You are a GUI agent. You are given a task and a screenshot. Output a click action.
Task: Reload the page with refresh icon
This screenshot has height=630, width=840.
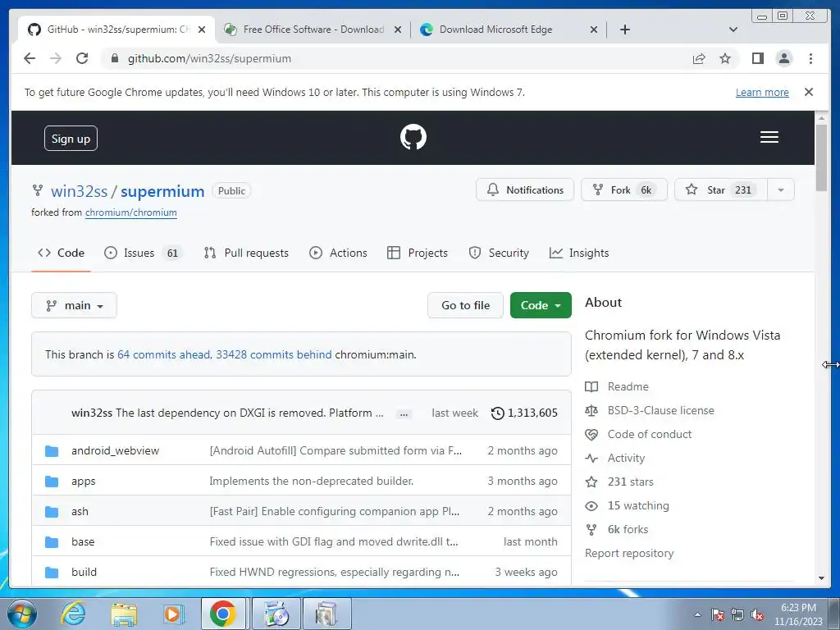(x=82, y=58)
